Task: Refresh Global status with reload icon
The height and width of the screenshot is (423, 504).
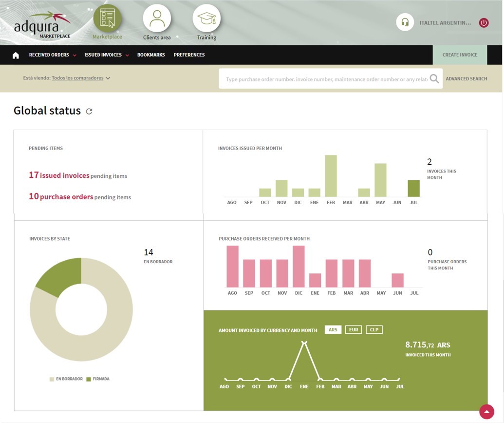Action: (x=89, y=111)
